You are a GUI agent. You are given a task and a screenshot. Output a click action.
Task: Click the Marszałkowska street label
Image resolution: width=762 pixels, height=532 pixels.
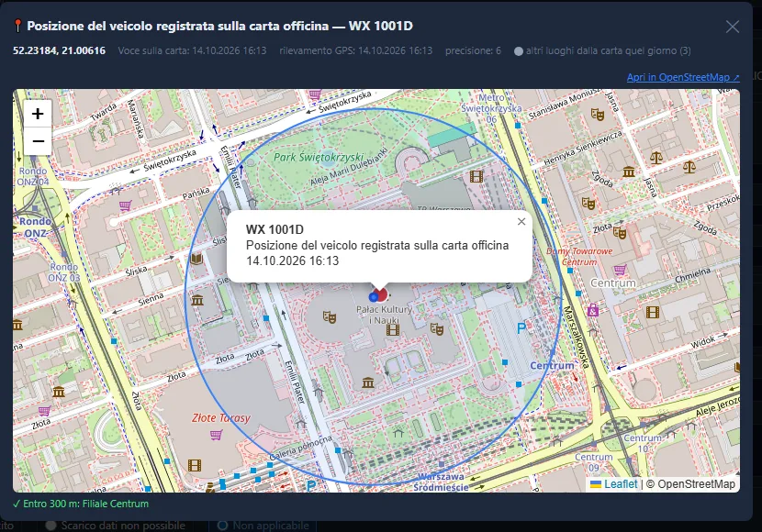click(576, 337)
